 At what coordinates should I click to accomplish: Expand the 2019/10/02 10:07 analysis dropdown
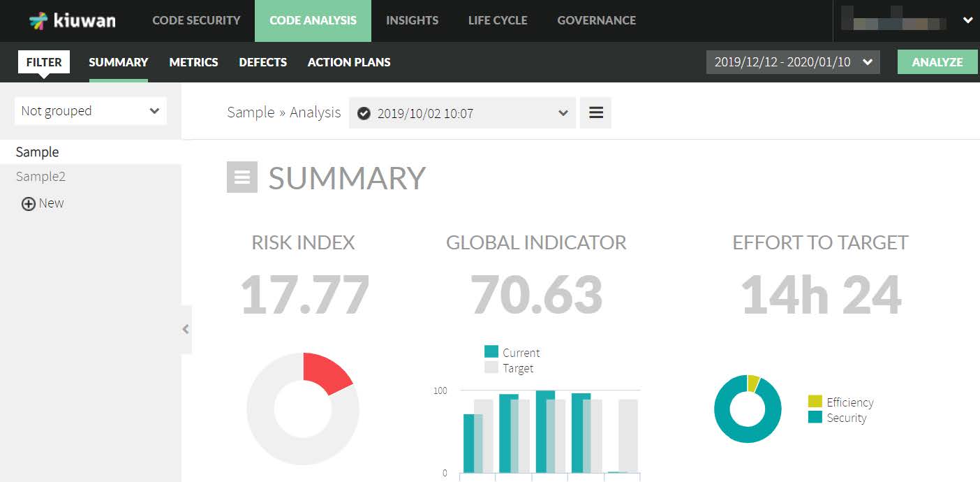click(462, 113)
